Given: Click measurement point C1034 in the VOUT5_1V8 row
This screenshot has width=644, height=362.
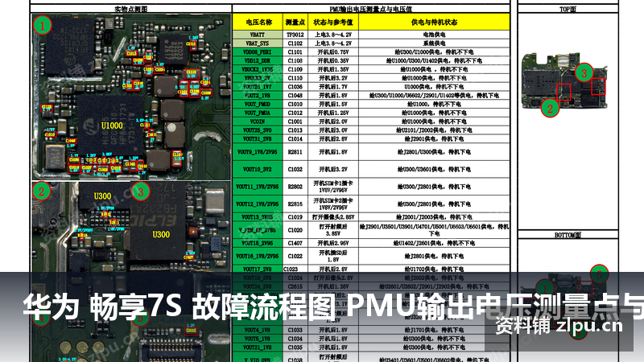Looking at the screenshot, I should pos(295,339).
